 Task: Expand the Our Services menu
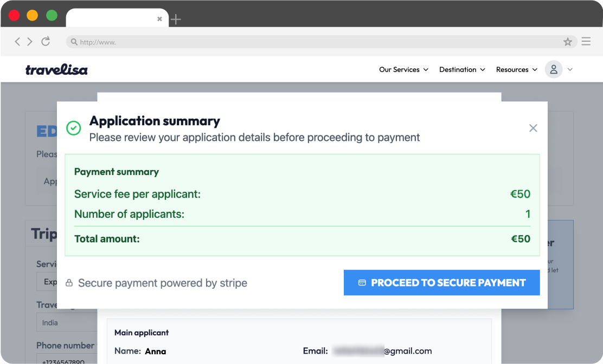pyautogui.click(x=403, y=69)
